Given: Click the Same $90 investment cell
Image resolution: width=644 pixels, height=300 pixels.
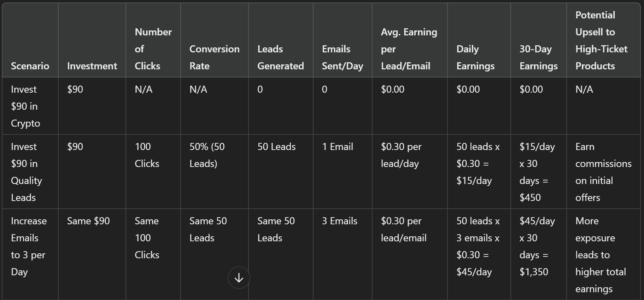Looking at the screenshot, I should click(88, 221).
